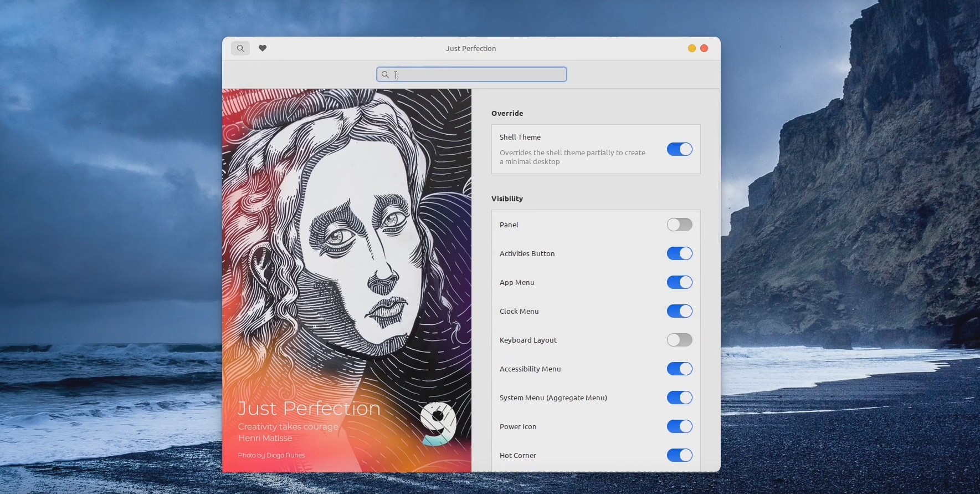Turn off the Activities Button switch

(x=679, y=253)
